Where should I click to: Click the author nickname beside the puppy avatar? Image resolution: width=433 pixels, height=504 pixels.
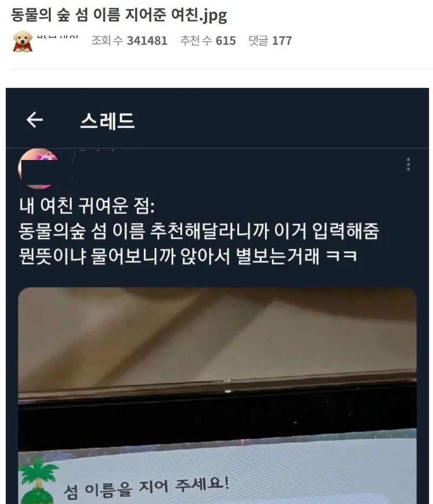coord(57,37)
